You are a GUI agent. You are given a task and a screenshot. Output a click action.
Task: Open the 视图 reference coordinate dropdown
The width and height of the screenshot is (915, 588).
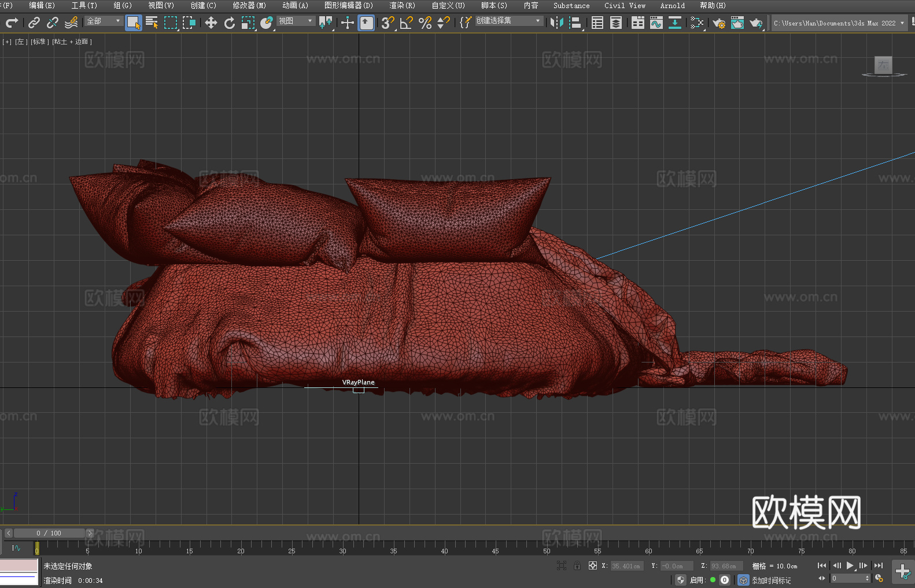click(x=296, y=21)
